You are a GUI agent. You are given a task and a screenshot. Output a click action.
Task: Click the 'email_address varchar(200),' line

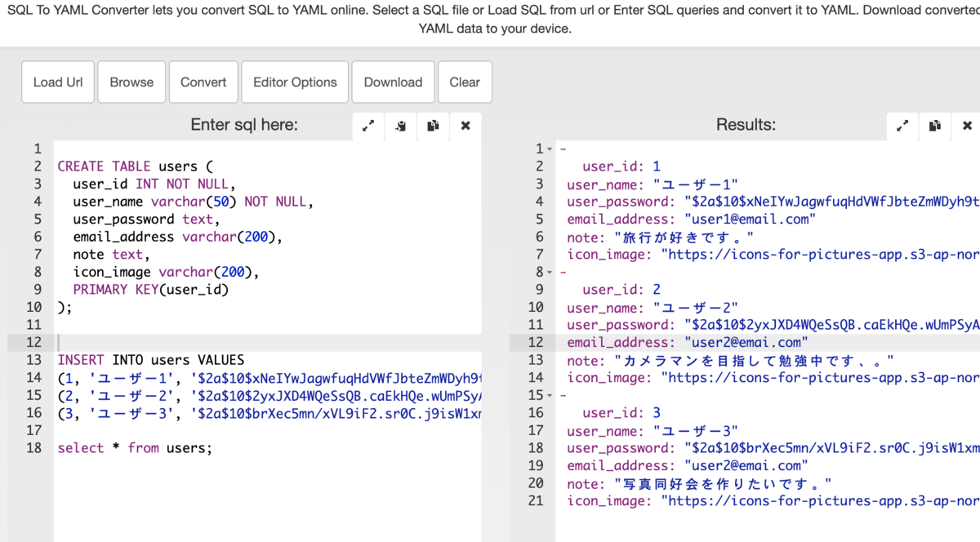coord(177,237)
